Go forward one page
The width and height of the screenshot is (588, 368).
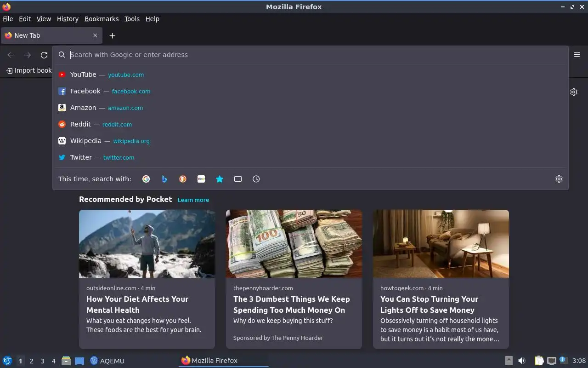coord(28,55)
